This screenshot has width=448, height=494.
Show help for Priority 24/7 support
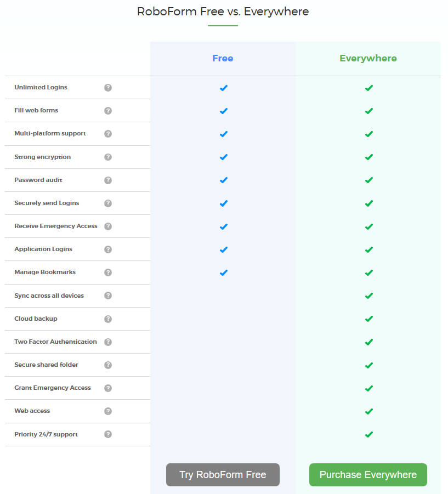click(x=108, y=434)
